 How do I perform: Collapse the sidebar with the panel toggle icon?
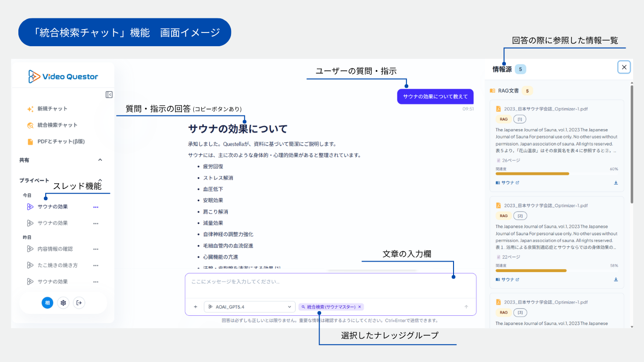coord(109,95)
